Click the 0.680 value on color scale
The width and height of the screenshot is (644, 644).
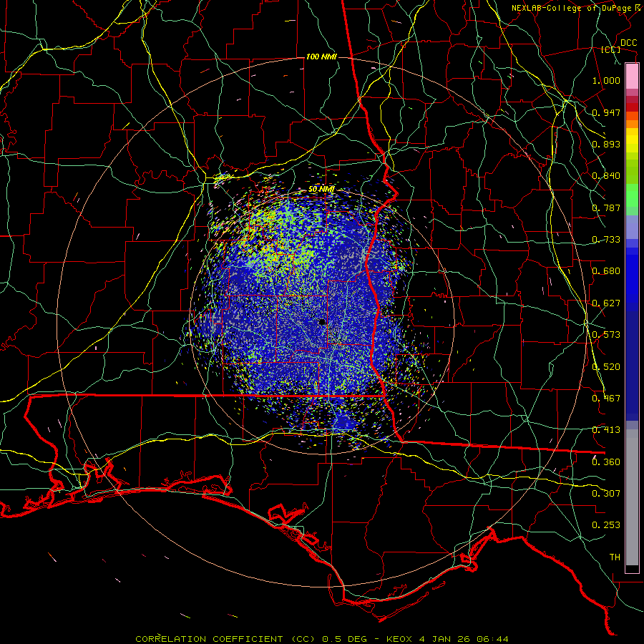pos(606,271)
